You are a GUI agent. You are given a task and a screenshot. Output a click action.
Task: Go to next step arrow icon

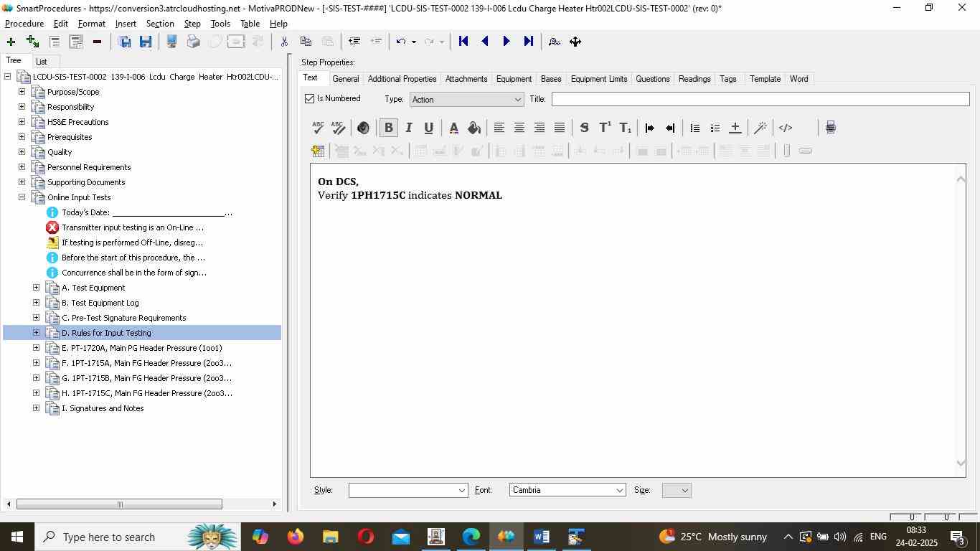point(507,42)
